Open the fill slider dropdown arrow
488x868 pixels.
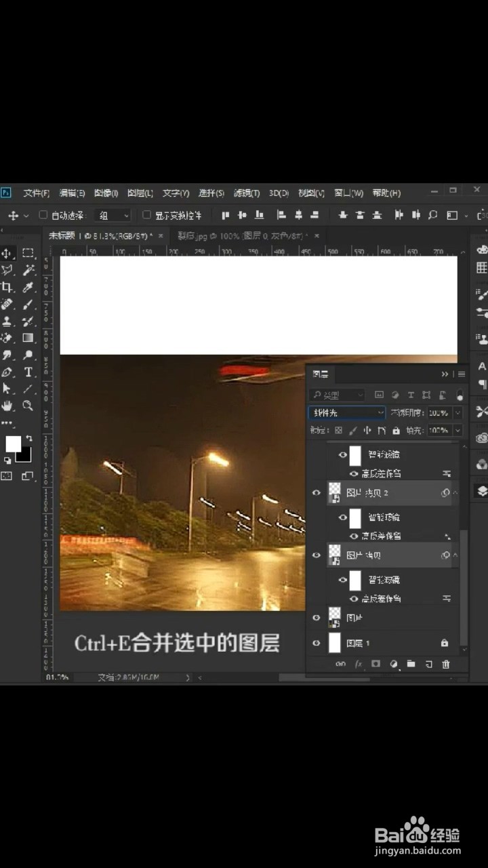point(458,430)
